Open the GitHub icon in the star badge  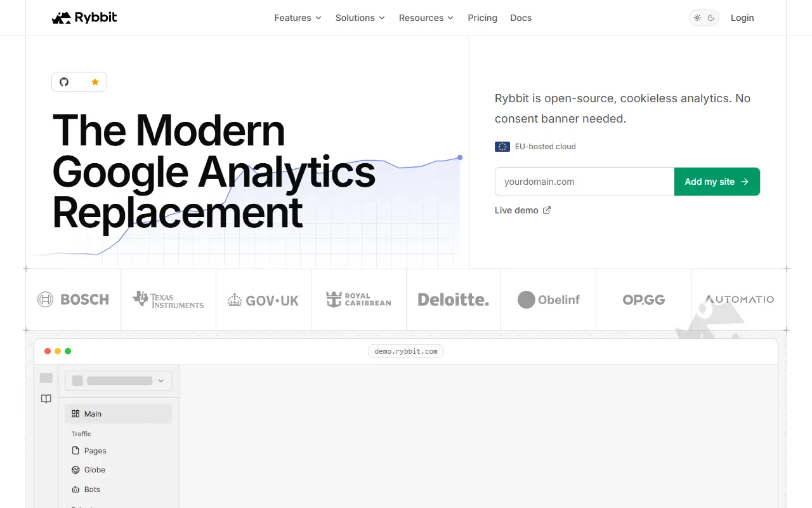64,82
